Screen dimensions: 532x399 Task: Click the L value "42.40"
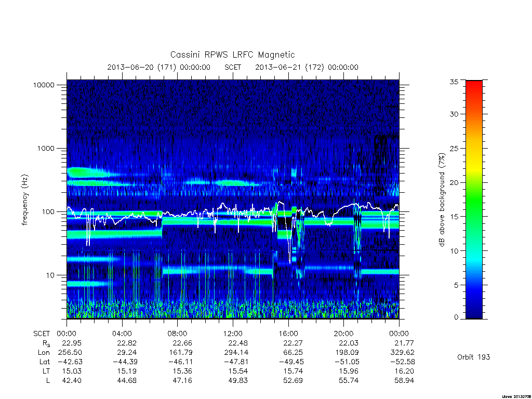tap(71, 381)
